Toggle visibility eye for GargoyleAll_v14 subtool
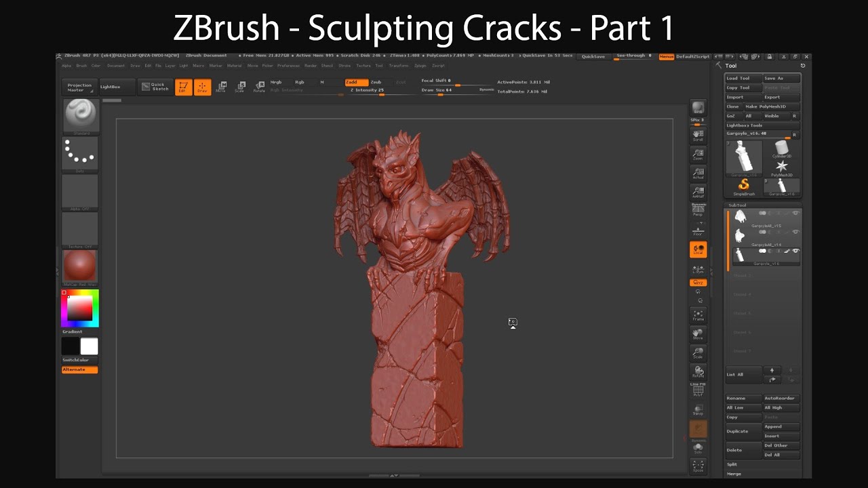This screenshot has width=868, height=488. point(796,232)
